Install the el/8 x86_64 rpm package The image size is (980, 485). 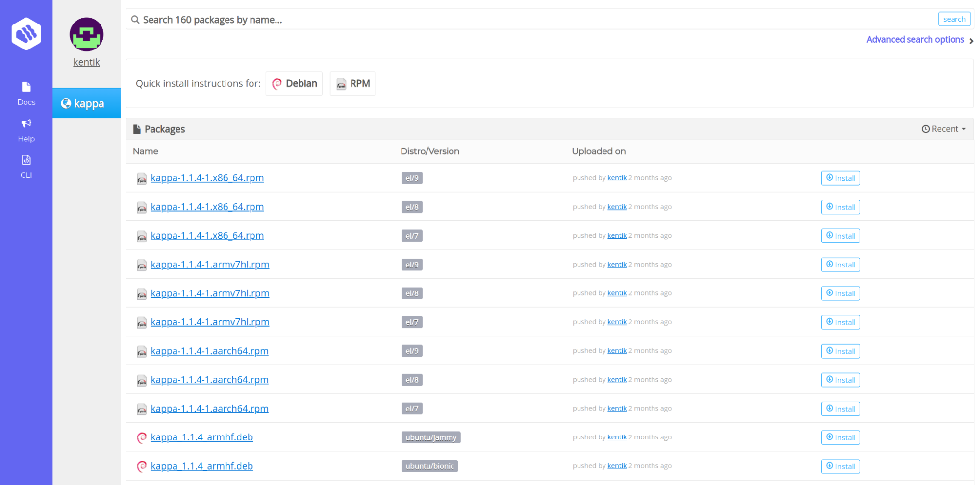click(x=840, y=207)
